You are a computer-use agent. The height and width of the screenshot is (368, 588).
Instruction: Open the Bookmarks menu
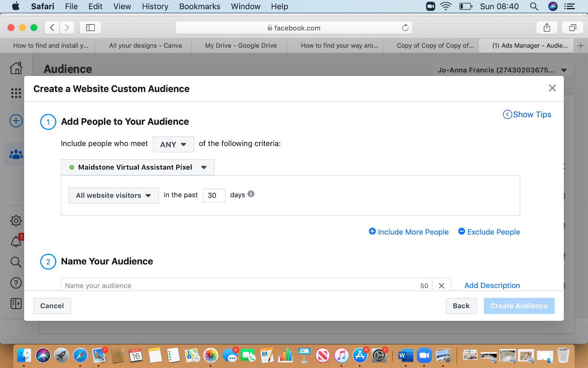[200, 6]
